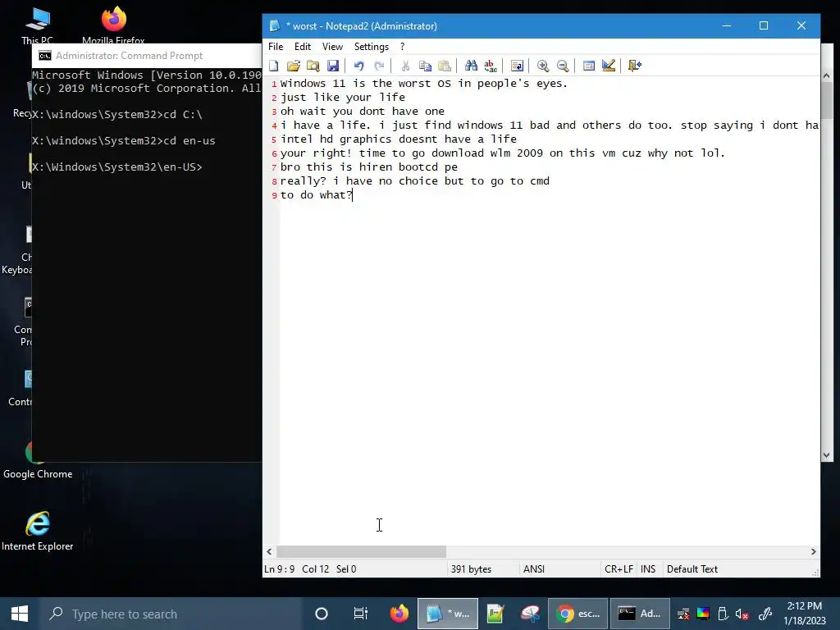Toggle the INS insert mode indicator
Screen dimensions: 840x630
click(648, 569)
